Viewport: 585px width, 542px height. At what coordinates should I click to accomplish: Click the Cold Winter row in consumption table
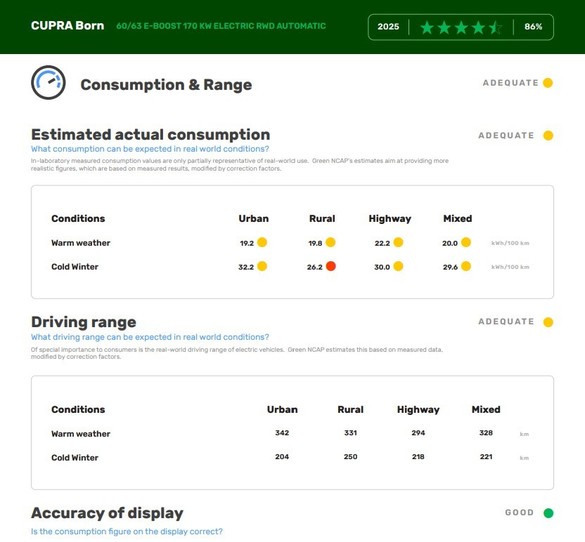click(x=290, y=267)
